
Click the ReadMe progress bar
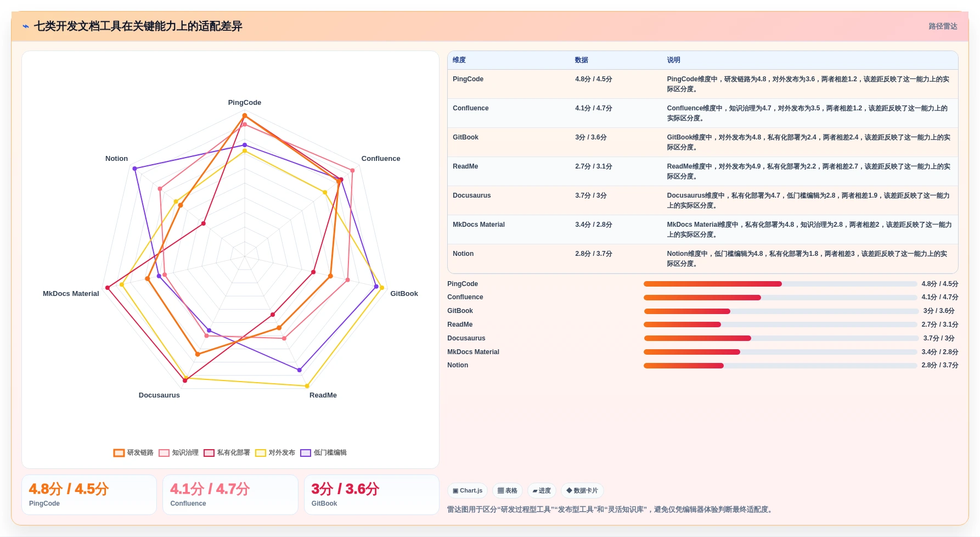coord(780,325)
